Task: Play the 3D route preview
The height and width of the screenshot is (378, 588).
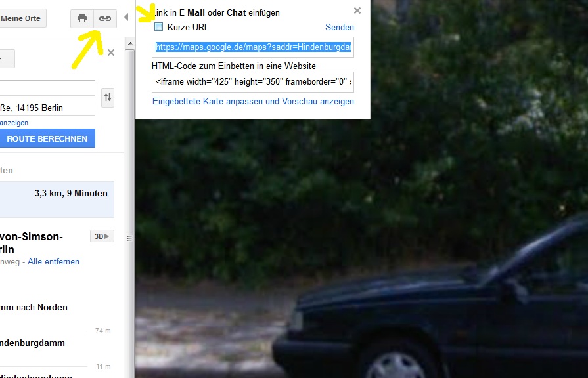Action: click(x=102, y=236)
